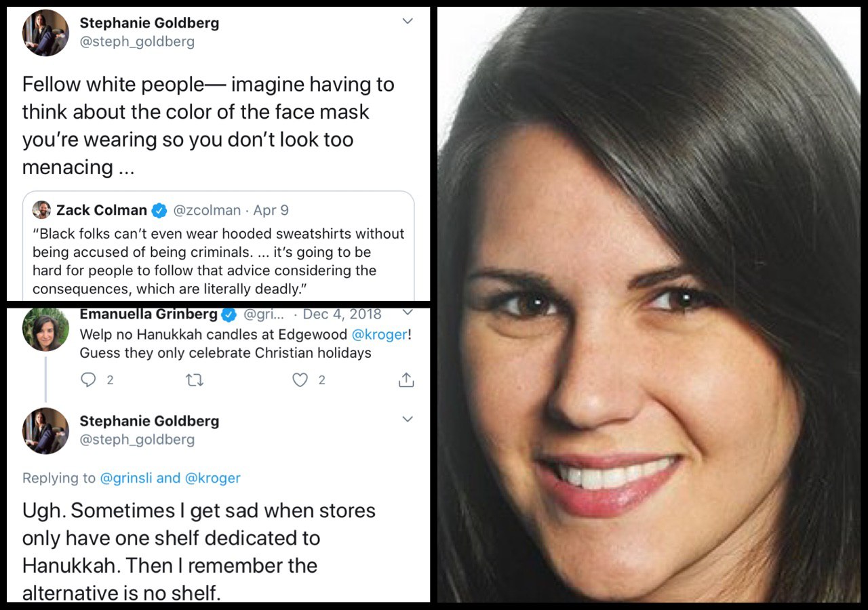Viewport: 868px width, 610px height.
Task: Expand options chevron on the top Stephanie Goldberg tweet
Action: click(x=408, y=22)
